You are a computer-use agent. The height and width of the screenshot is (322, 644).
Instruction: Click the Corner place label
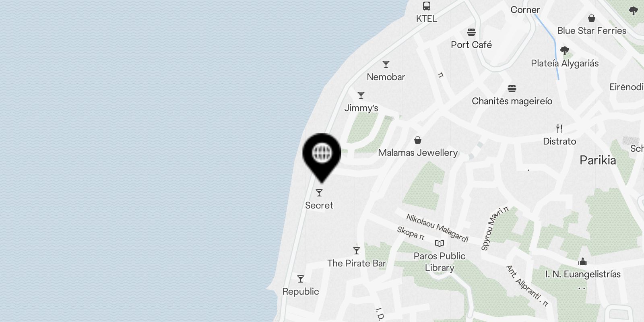pyautogui.click(x=525, y=10)
